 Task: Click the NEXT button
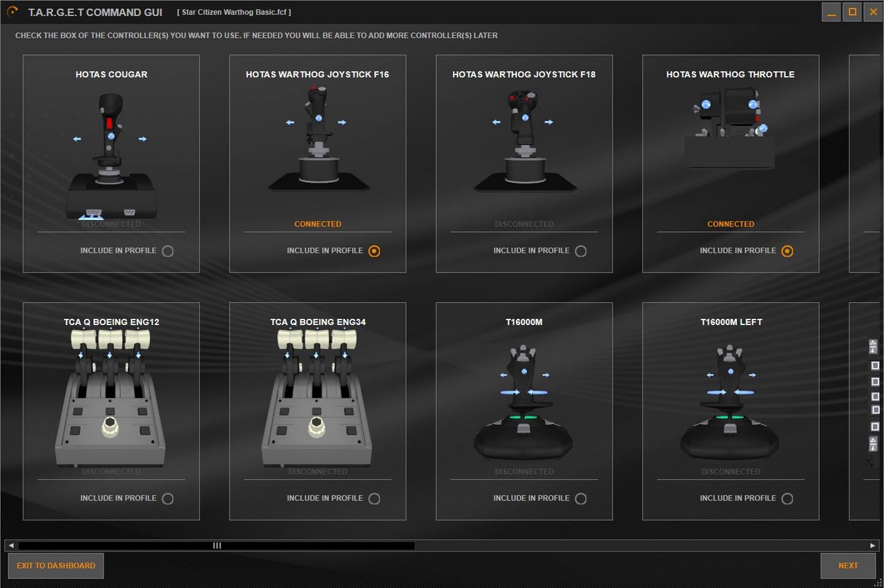848,566
